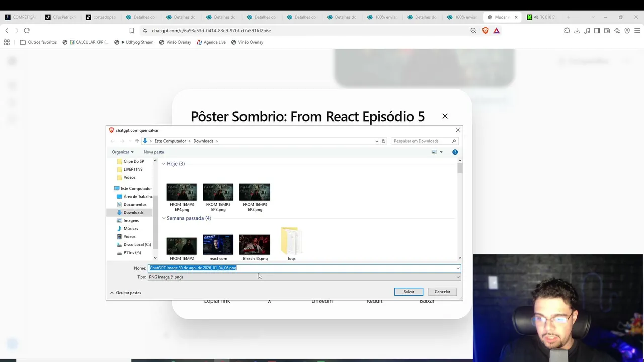Click Este Computador in the address breadcrumb
Image resolution: width=644 pixels, height=362 pixels.
(170, 141)
